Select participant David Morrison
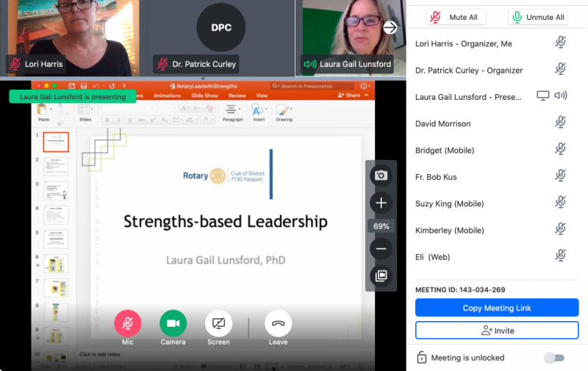The image size is (588, 371). click(x=443, y=123)
